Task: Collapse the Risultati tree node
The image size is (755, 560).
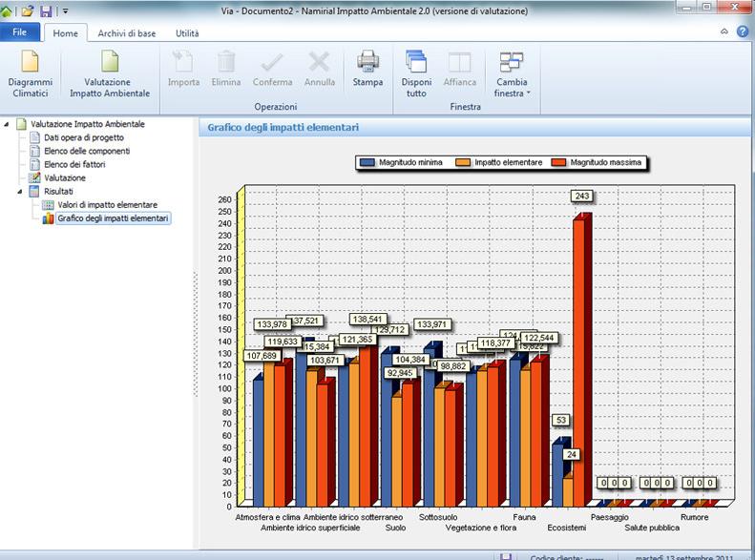Action: click(x=20, y=191)
